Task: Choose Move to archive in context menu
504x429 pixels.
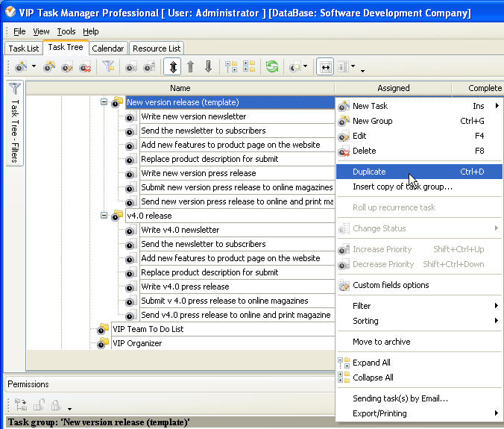Action: pyautogui.click(x=419, y=342)
